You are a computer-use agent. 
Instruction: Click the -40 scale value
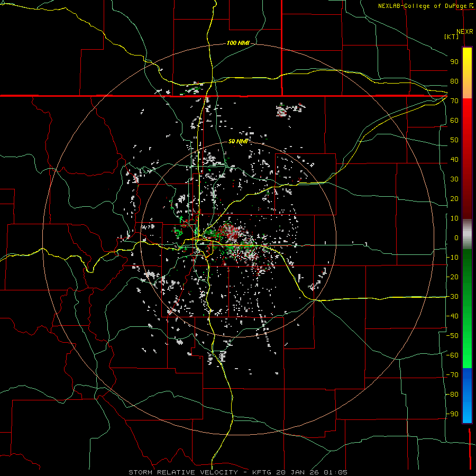(452, 316)
